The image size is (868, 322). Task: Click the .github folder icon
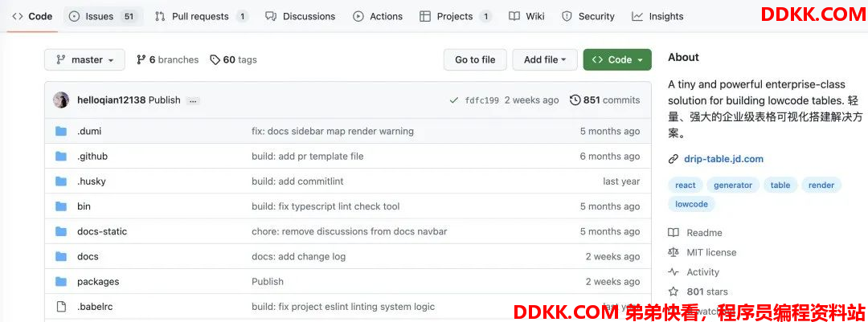click(61, 156)
